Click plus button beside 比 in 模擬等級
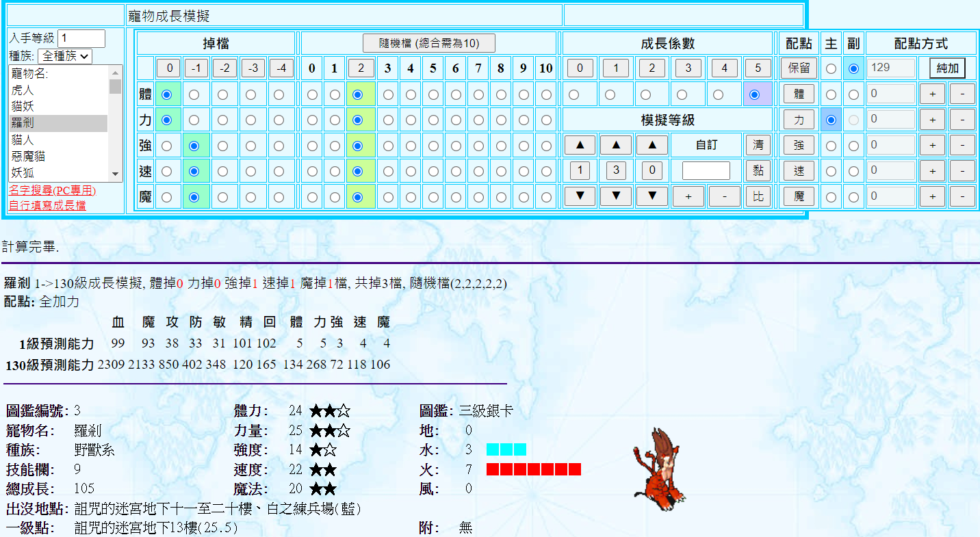Screen dimensions: 980x537 pos(688,196)
